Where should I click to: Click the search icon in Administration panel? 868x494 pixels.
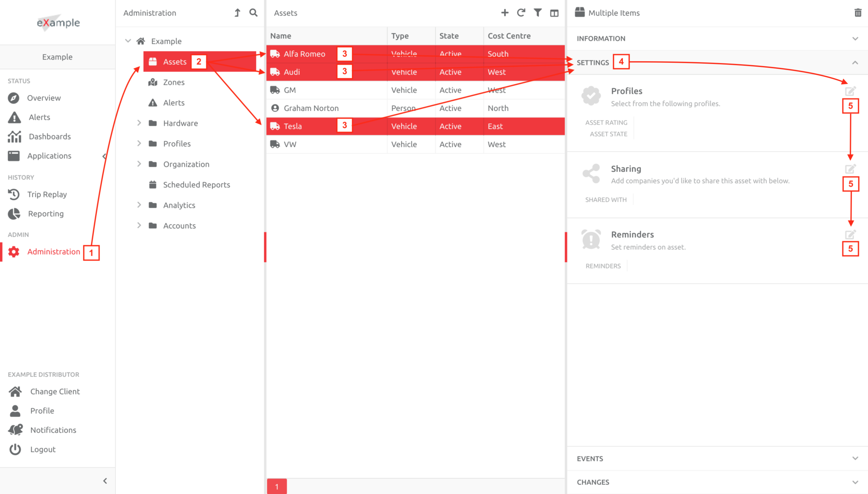pos(253,13)
